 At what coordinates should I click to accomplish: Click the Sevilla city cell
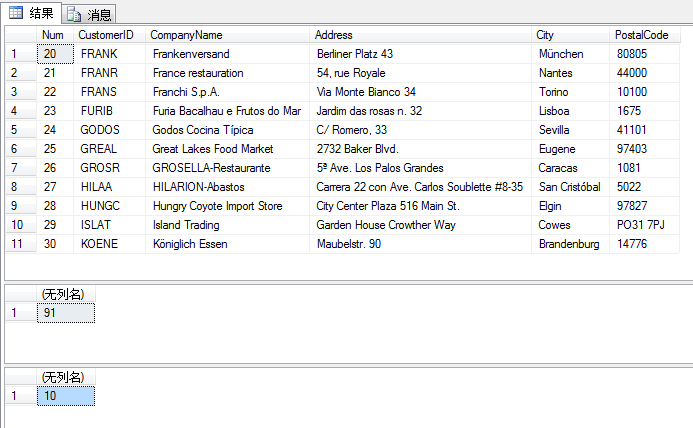coord(570,130)
